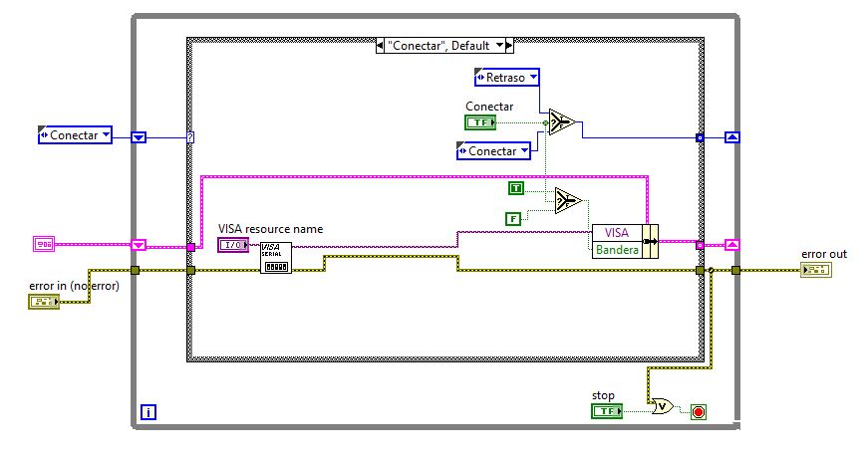Select the Bandera element in bundle node
The height and width of the screenshot is (461, 868).
[617, 250]
